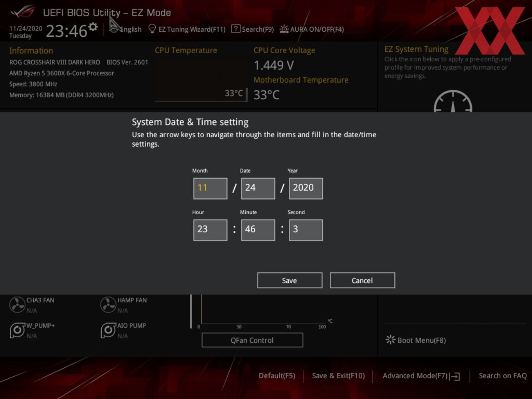
Task: Click the gear icon next to clock
Action: 93,27
